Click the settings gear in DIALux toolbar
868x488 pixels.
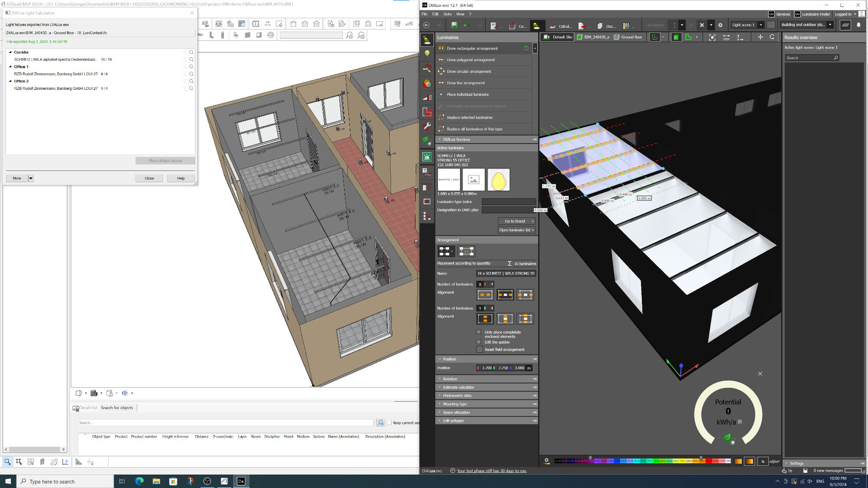pyautogui.click(x=720, y=25)
